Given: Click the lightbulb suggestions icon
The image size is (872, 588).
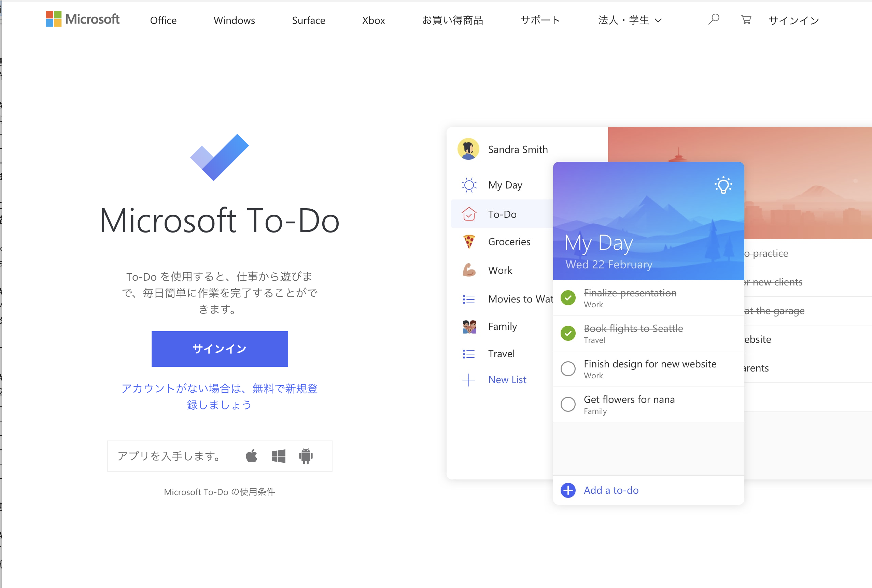Looking at the screenshot, I should [x=723, y=185].
